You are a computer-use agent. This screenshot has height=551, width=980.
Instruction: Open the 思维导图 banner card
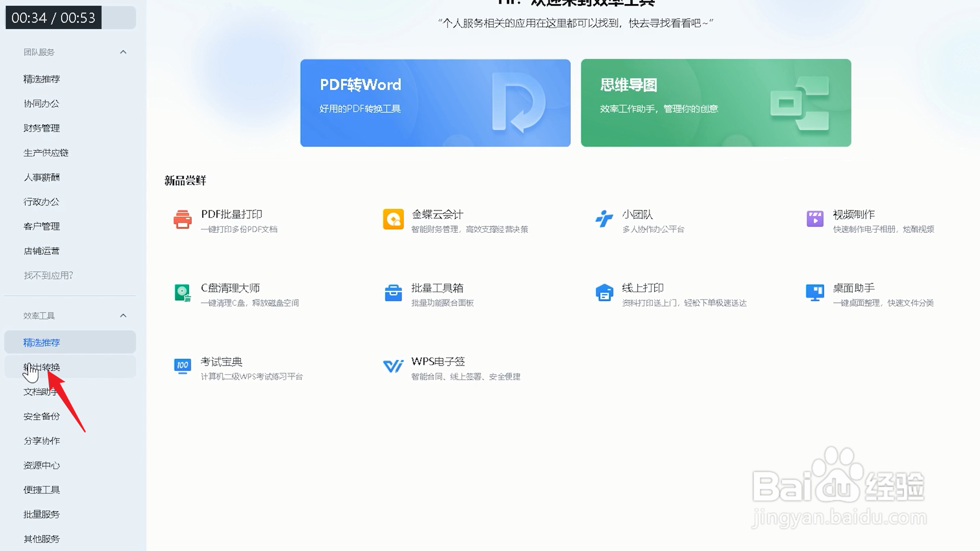(x=716, y=103)
